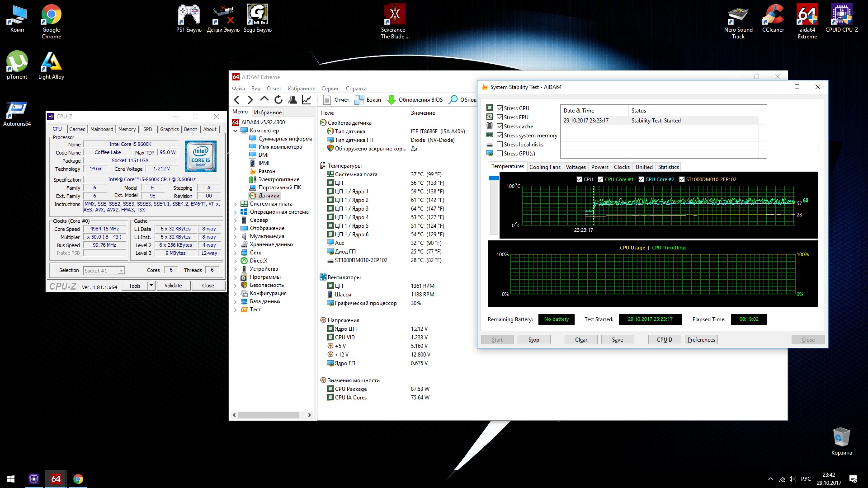Screen dimensions: 868x488
Task: Click the BIOS updates green arrow icon
Action: (x=392, y=100)
